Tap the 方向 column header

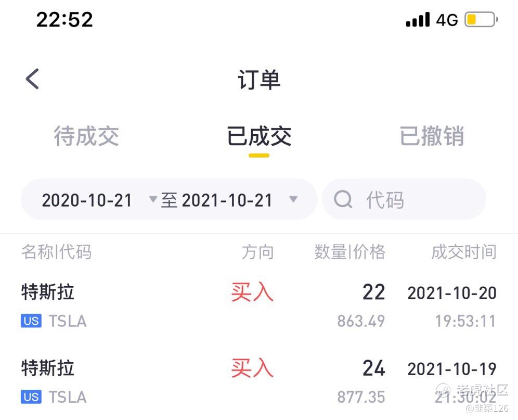257,252
